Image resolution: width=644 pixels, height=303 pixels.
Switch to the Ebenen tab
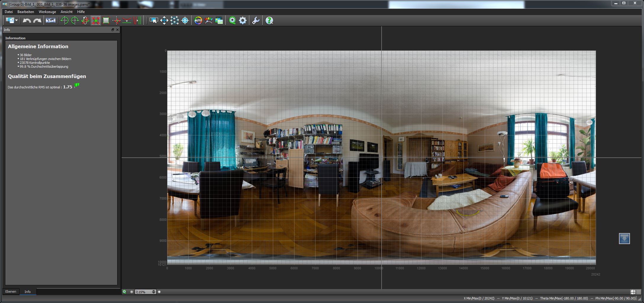point(11,291)
